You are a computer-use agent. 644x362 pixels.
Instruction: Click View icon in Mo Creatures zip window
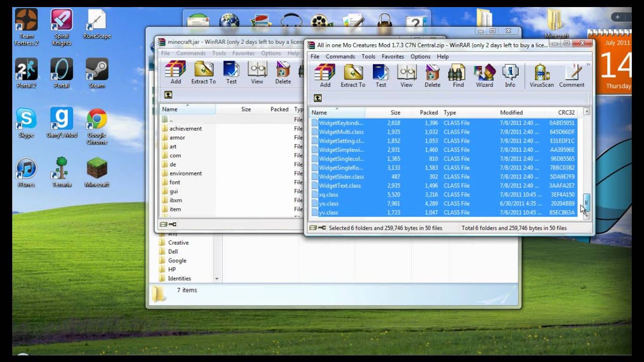point(407,76)
